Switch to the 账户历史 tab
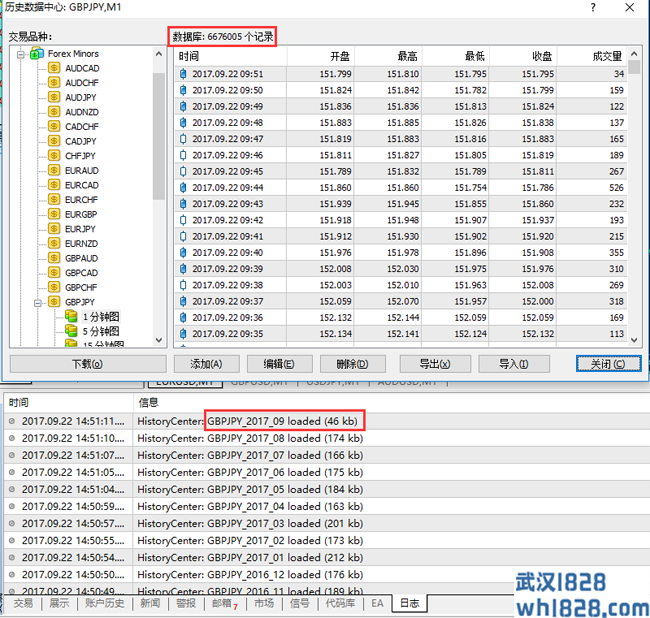Image resolution: width=650 pixels, height=618 pixels. click(x=104, y=604)
